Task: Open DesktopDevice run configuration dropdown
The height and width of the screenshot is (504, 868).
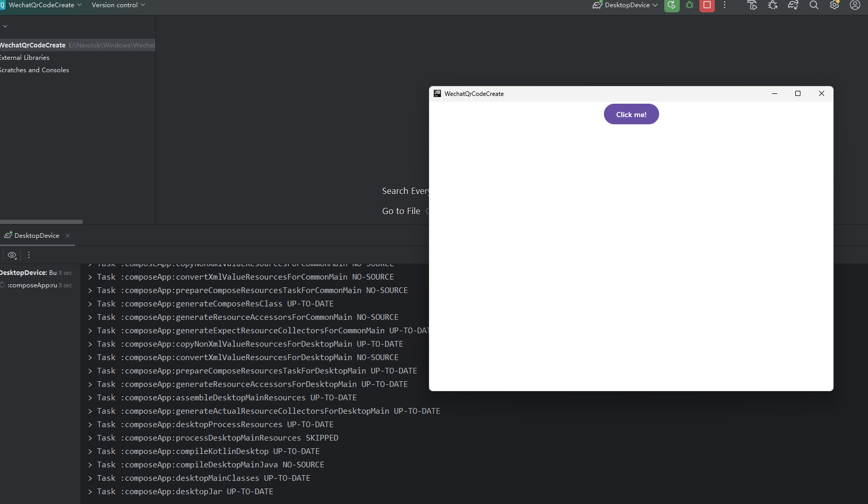Action: 625,5
